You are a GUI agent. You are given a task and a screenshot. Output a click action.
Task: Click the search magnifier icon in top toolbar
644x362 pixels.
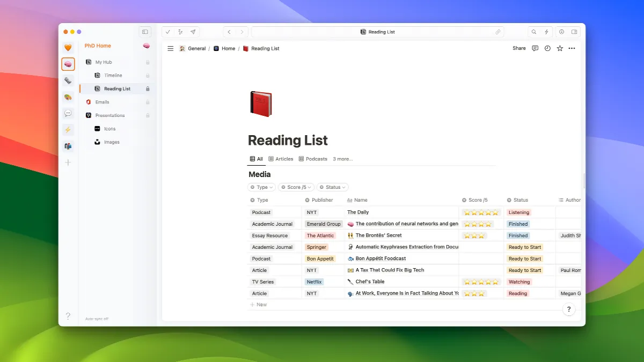(x=534, y=32)
